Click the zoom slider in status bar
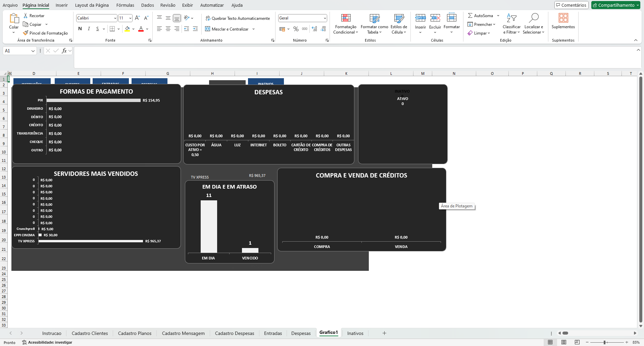 click(x=604, y=342)
